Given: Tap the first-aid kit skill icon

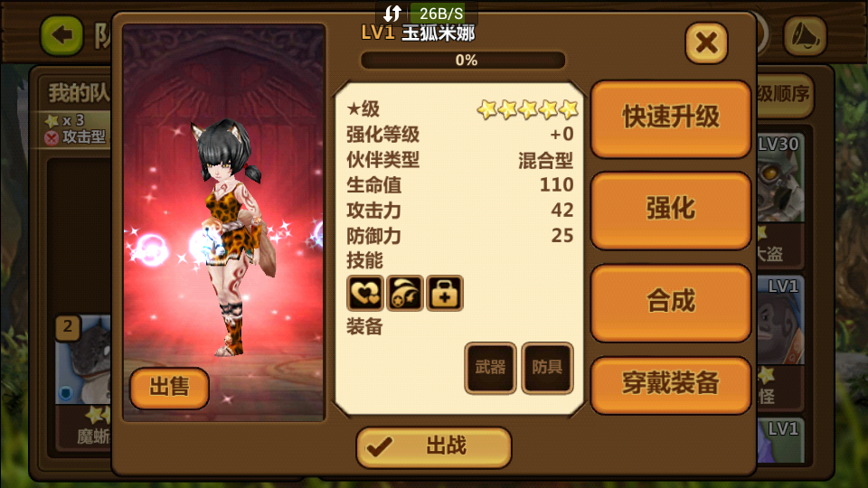Looking at the screenshot, I should point(445,293).
